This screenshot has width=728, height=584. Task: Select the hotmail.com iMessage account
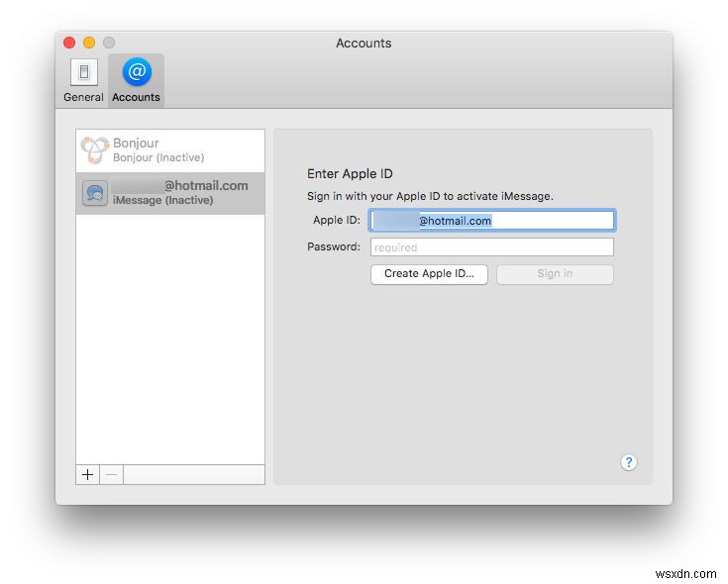coord(170,193)
